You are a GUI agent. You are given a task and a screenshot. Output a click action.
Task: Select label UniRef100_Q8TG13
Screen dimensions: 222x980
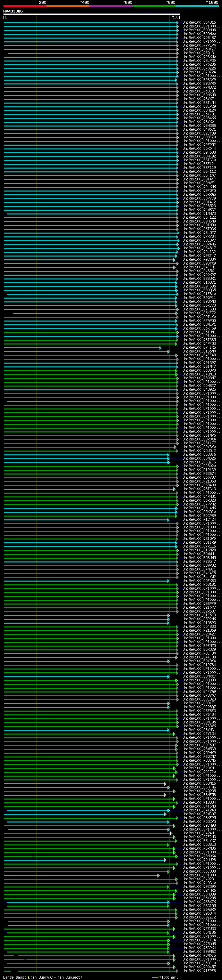199,489
